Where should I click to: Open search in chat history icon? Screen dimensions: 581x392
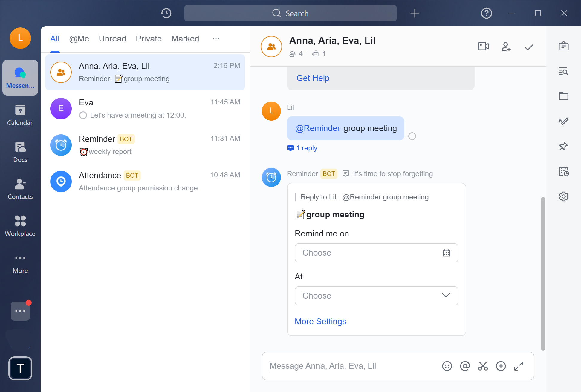point(563,71)
